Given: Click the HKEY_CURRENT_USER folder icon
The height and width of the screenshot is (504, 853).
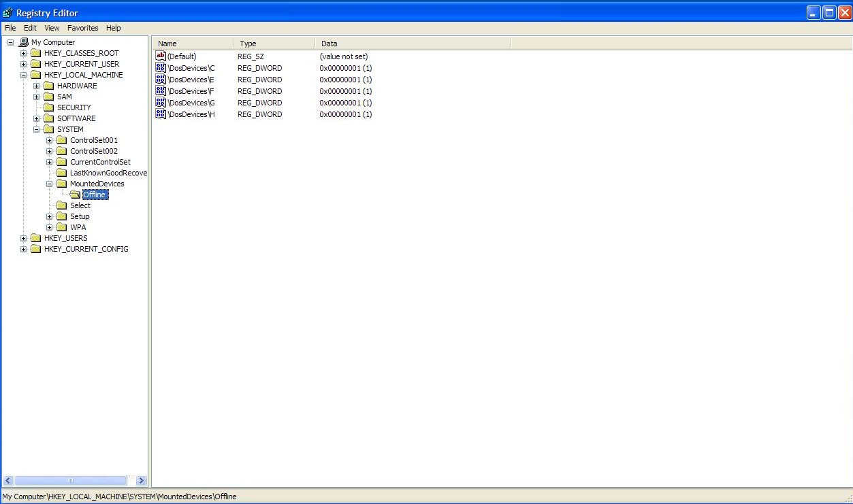Looking at the screenshot, I should click(x=35, y=64).
